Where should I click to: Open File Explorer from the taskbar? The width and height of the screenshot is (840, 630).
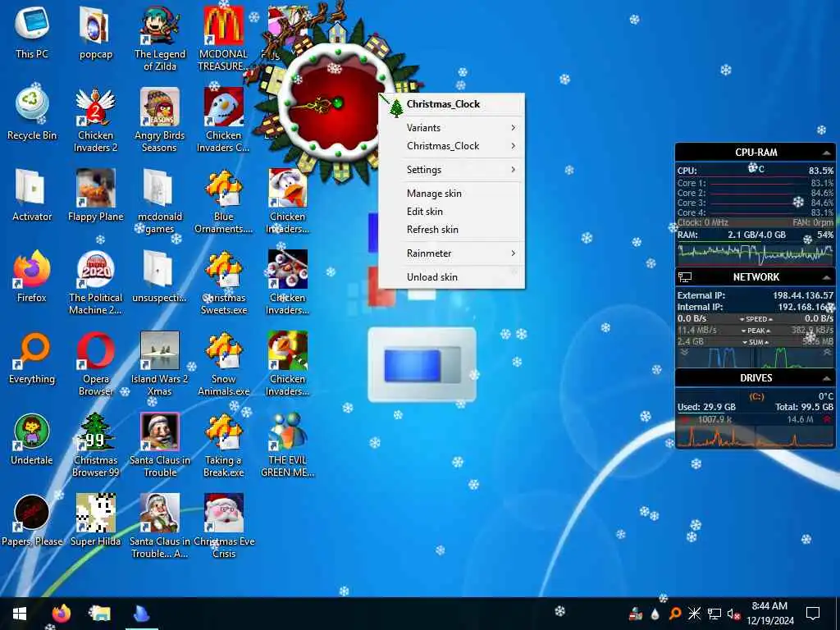coord(100,614)
